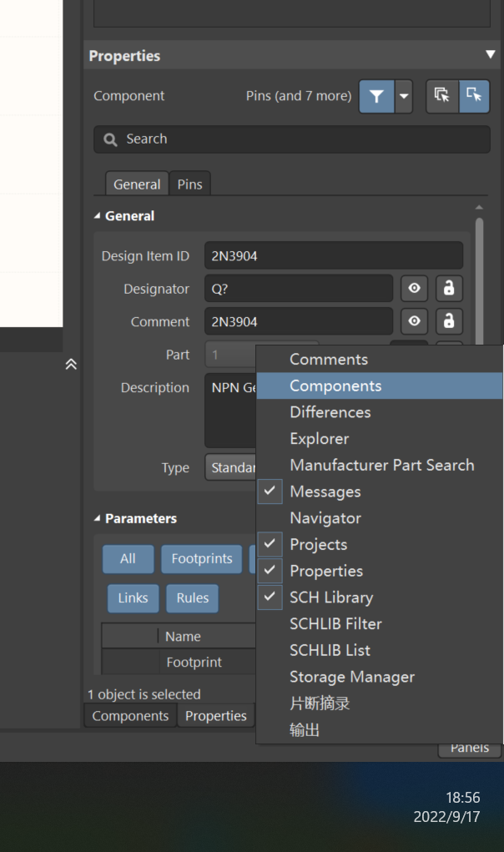Toggle Designator visibility with the eye icon

414,288
